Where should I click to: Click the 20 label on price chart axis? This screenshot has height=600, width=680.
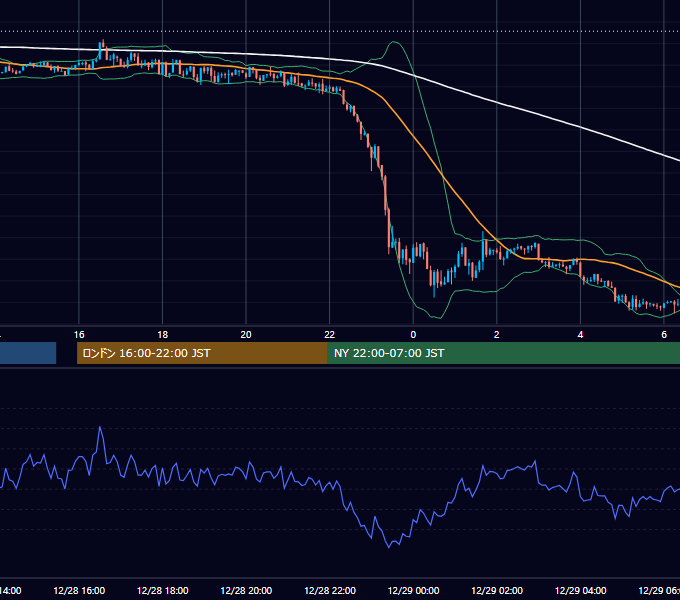(246, 335)
